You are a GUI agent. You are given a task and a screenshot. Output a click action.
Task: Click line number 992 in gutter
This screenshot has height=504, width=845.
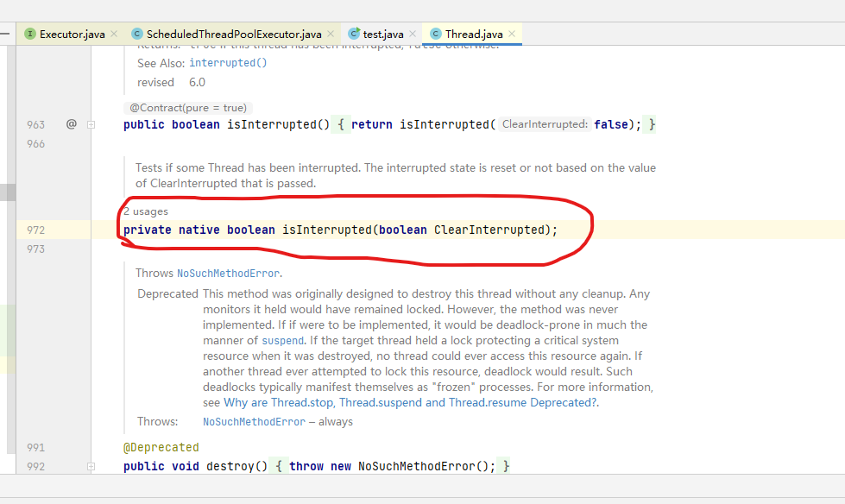click(35, 466)
